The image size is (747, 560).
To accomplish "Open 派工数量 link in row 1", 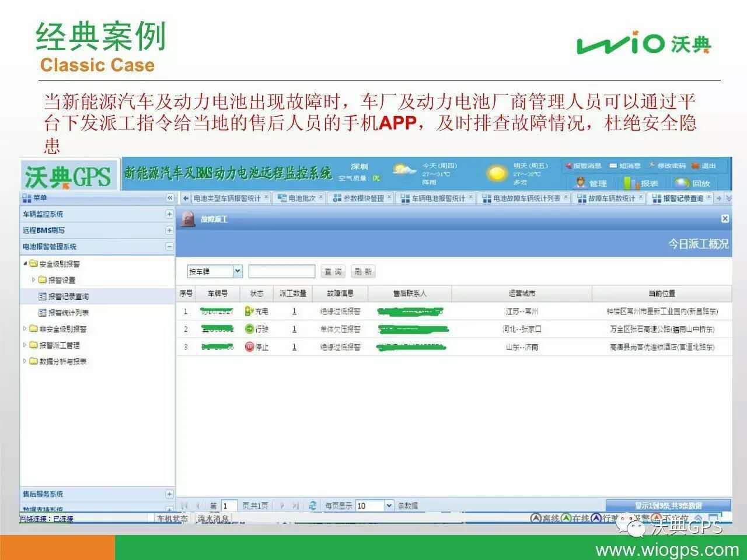I will pos(294,311).
